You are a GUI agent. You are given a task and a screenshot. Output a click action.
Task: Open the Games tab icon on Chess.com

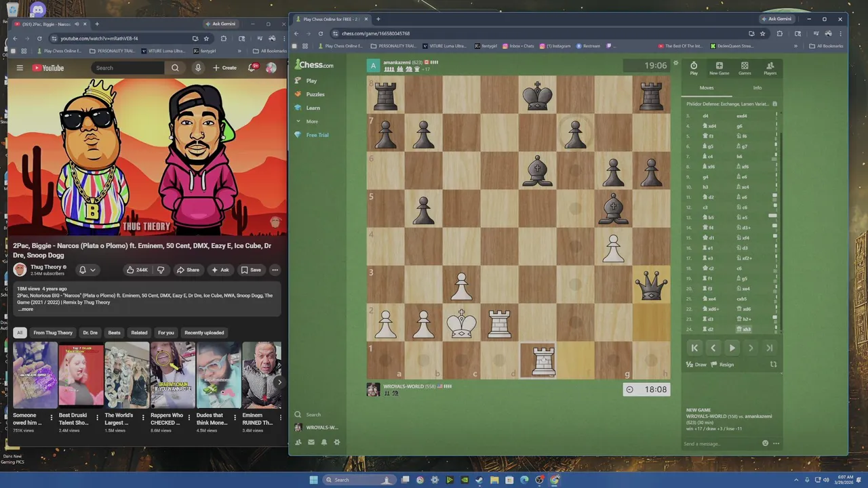point(745,68)
